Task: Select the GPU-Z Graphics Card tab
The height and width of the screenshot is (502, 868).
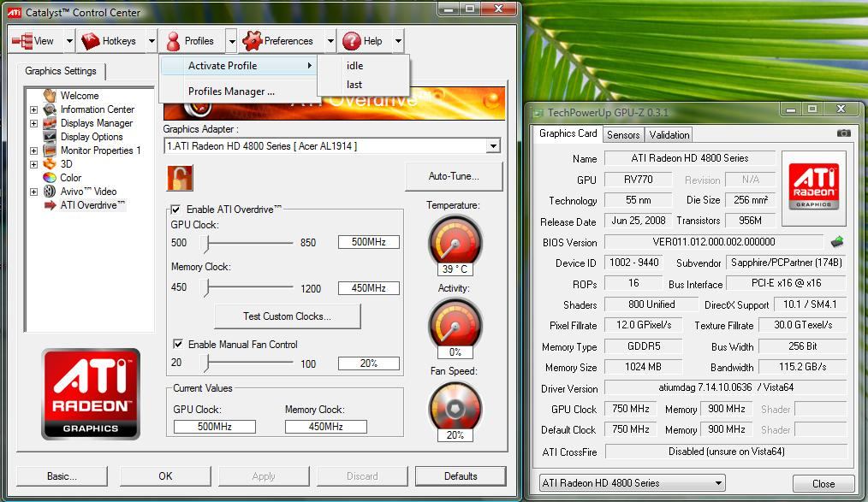Action: pos(568,133)
